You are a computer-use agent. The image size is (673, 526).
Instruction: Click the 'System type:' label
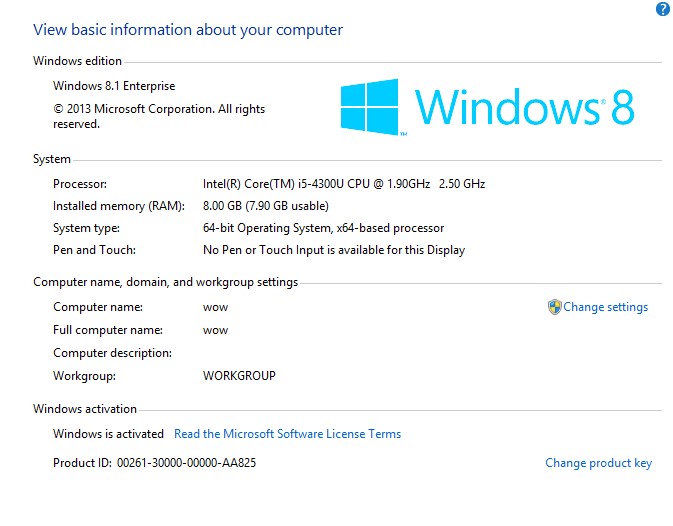pos(86,228)
